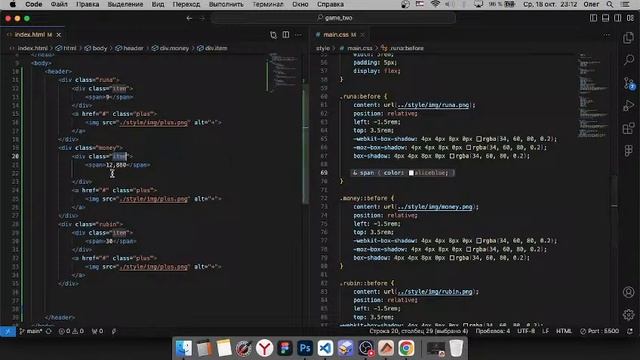The width and height of the screenshot is (640, 360).
Task: Click the open changes icon in the index.html editor toolbar
Action: pyautogui.click(x=273, y=35)
